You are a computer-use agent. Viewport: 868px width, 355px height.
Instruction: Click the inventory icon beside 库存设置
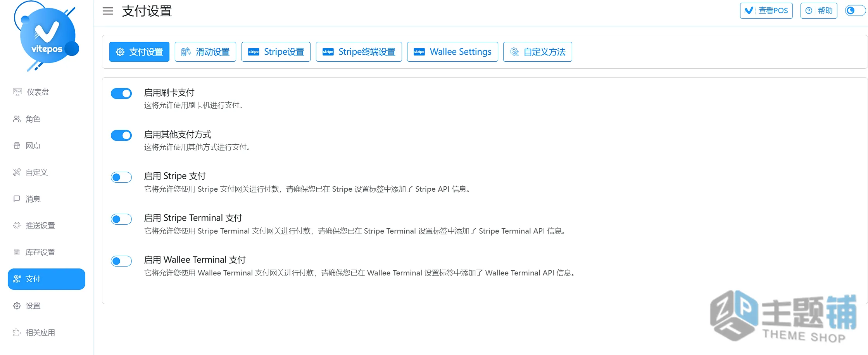(x=17, y=252)
